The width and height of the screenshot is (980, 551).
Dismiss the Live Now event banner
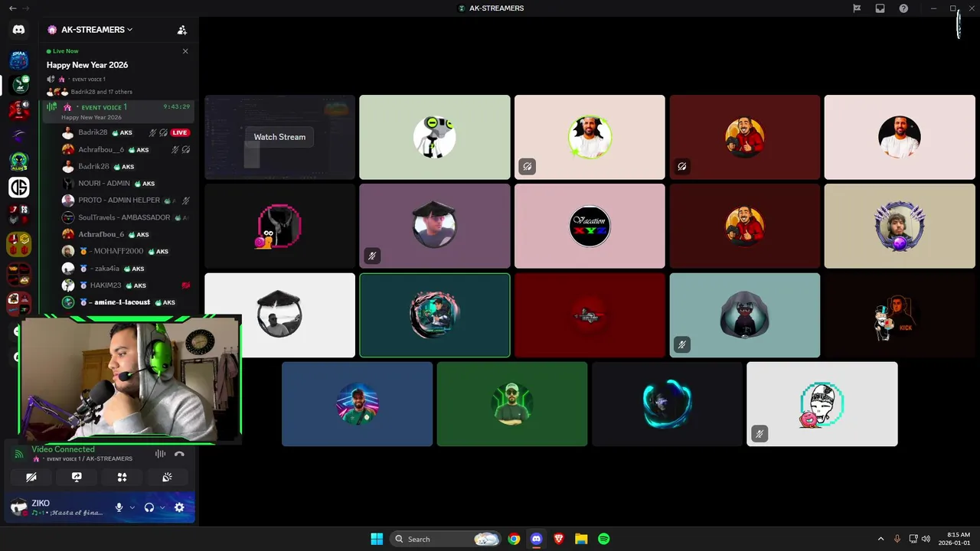point(185,51)
